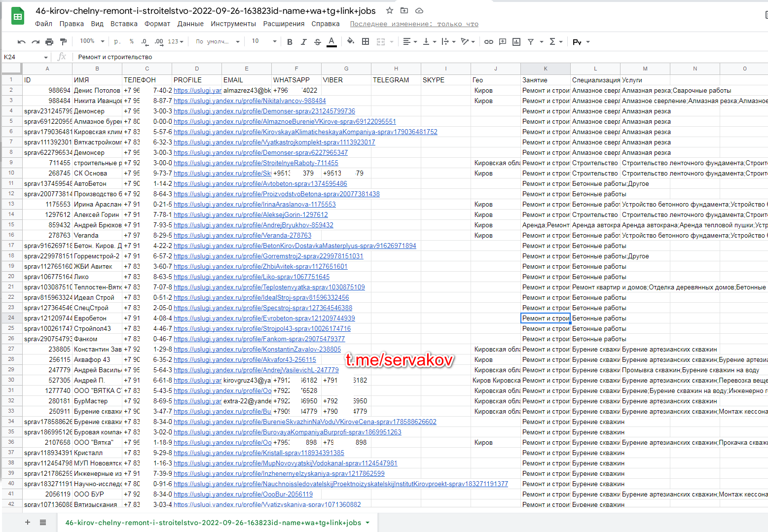
Task: Increase decimal places
Action: [158, 41]
